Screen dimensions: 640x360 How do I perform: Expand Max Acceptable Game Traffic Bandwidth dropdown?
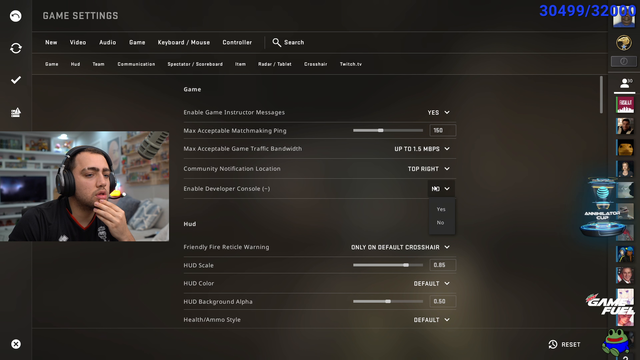click(x=422, y=149)
